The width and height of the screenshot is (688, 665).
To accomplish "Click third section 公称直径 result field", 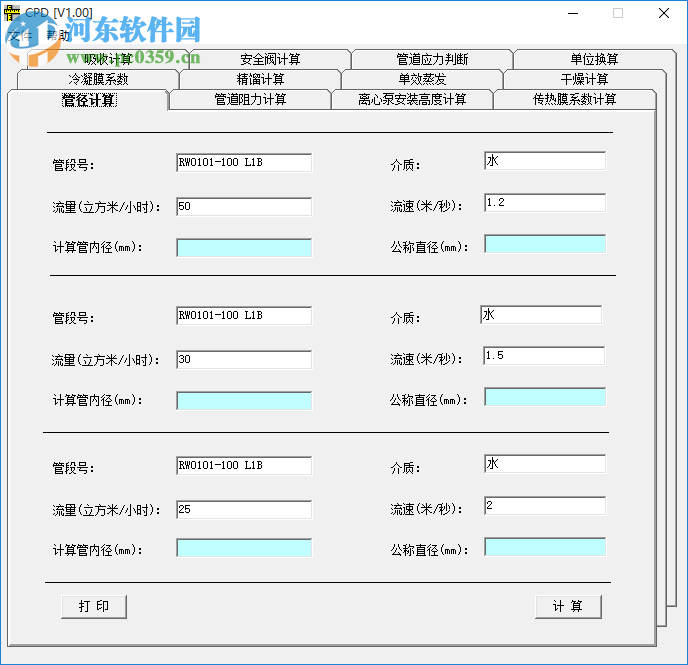I will click(545, 547).
